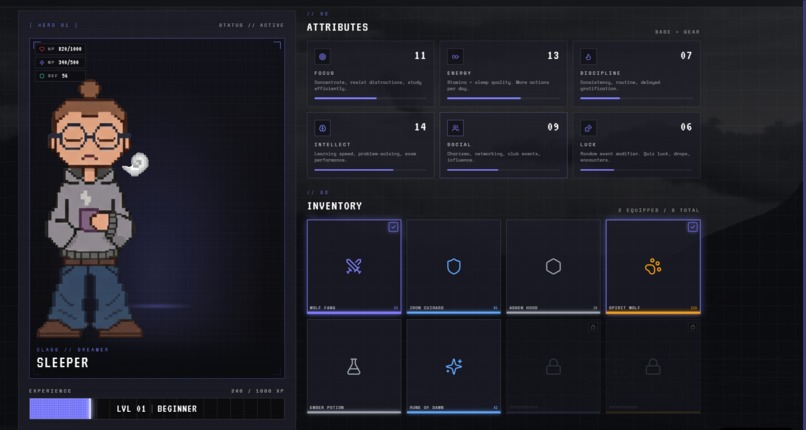Click the SPIRIT WOLF item name
Image resolution: width=806 pixels, height=430 pixels.
click(x=624, y=308)
